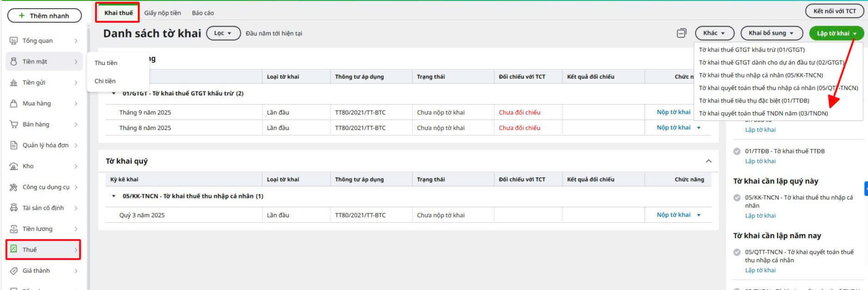The height and width of the screenshot is (290, 868).
Task: Click the Tổng quan sidebar icon
Action: pos(14,41)
